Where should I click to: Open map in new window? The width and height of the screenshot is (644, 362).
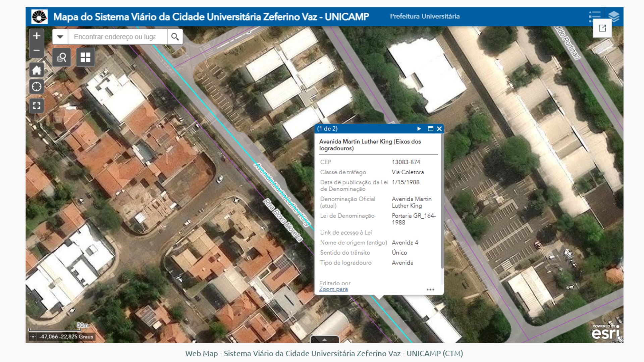point(602,28)
